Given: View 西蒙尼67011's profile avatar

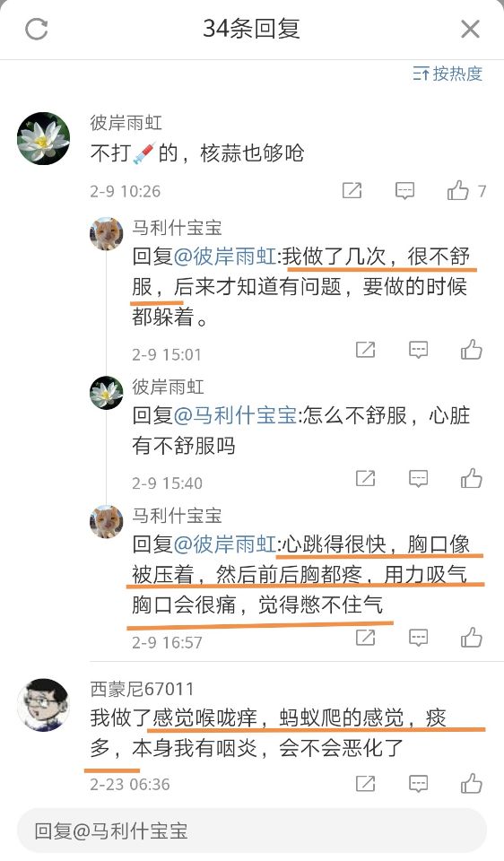Looking at the screenshot, I should (x=43, y=705).
